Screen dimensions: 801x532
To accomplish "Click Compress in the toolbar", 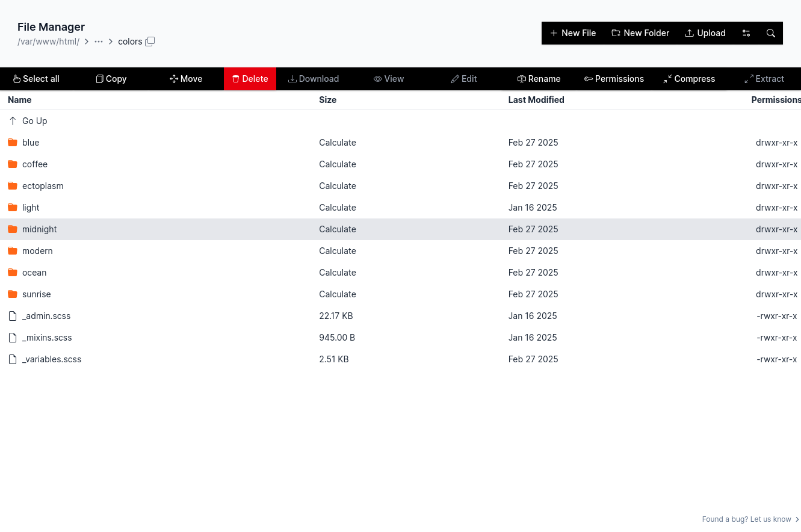I will (x=689, y=79).
